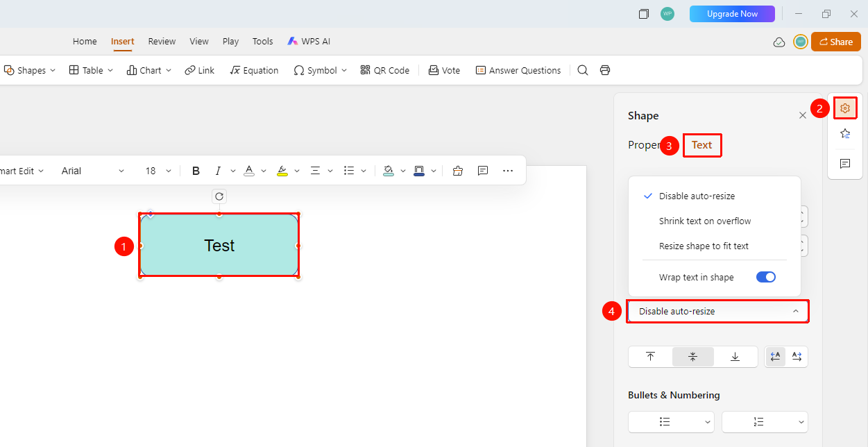Click the Upgrade Now button
The width and height of the screenshot is (868, 447).
click(732, 14)
